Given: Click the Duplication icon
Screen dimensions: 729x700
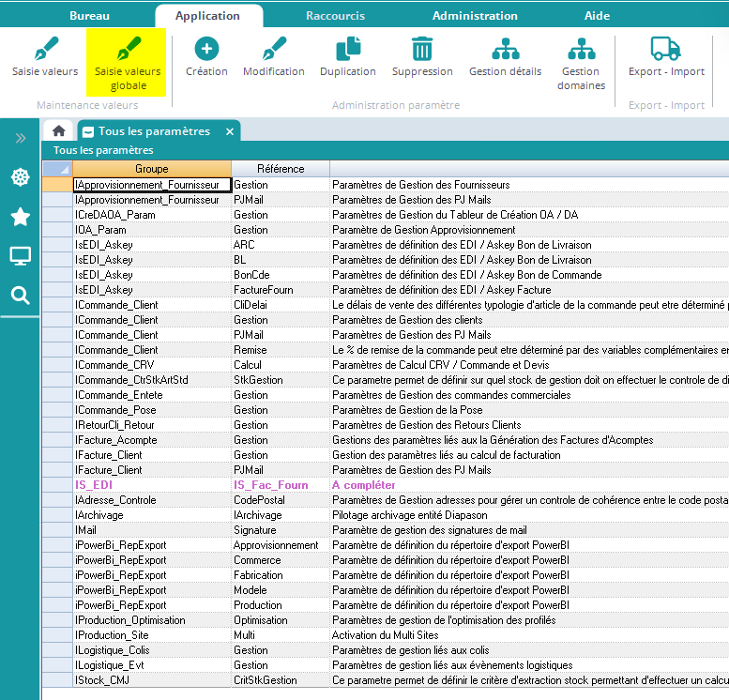Looking at the screenshot, I should coord(348,49).
